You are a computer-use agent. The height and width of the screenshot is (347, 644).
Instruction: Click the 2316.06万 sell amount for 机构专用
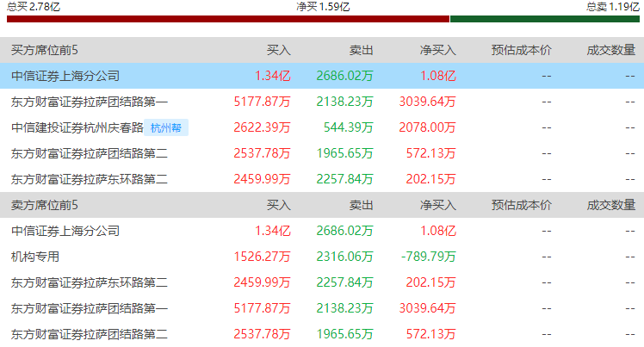coord(344,257)
